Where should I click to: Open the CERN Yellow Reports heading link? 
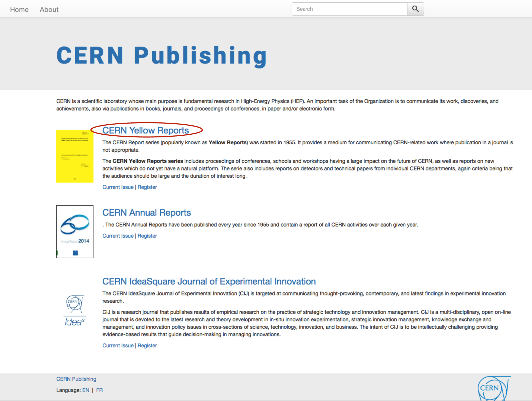tap(146, 130)
